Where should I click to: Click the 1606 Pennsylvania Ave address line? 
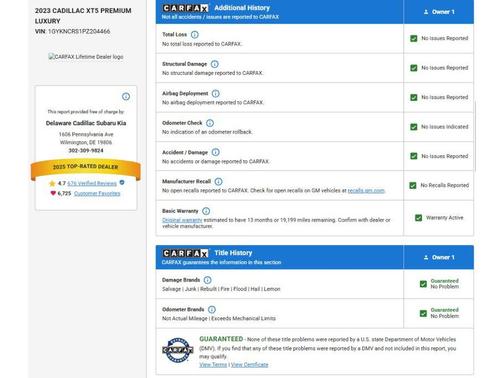point(86,134)
